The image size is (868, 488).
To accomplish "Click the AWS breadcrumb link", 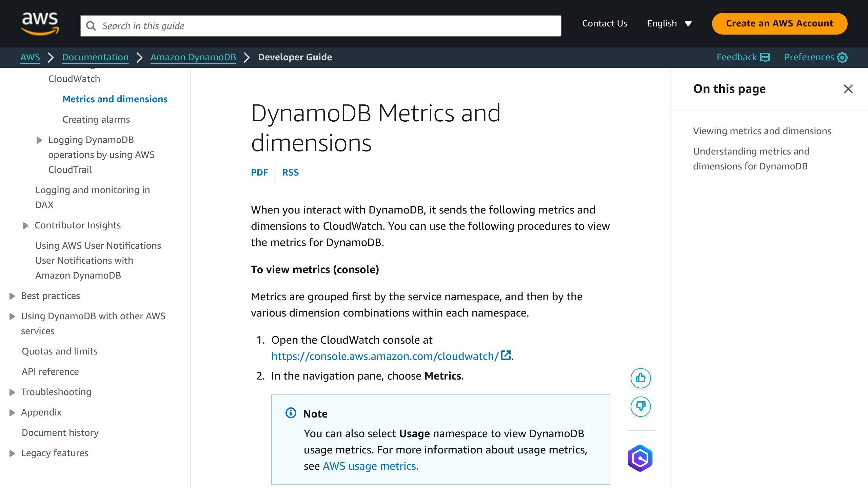I will tap(30, 57).
